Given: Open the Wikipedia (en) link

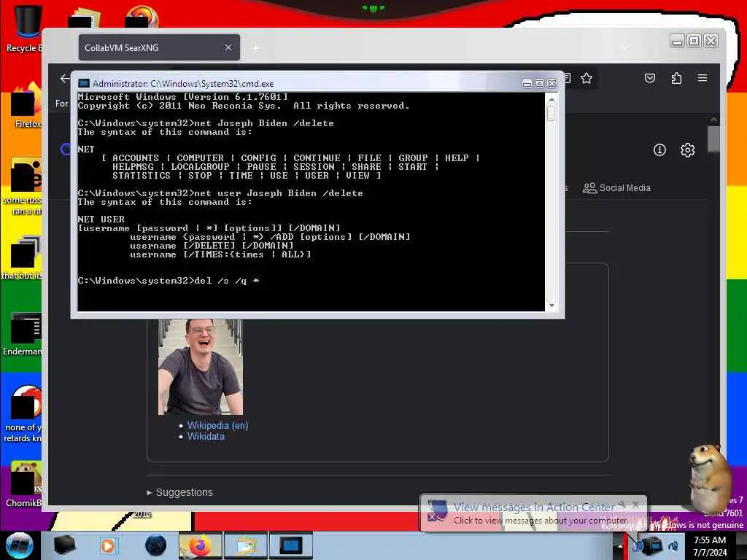Looking at the screenshot, I should coord(217,425).
